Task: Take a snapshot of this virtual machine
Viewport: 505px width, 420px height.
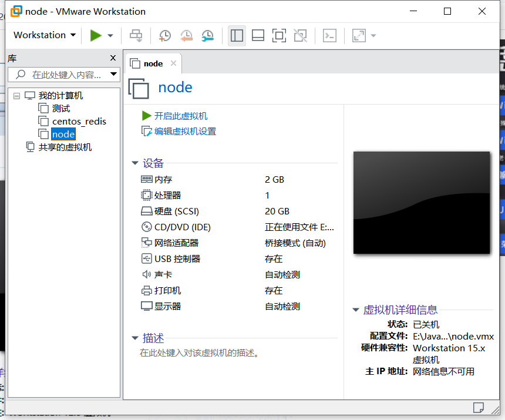Action: [165, 35]
